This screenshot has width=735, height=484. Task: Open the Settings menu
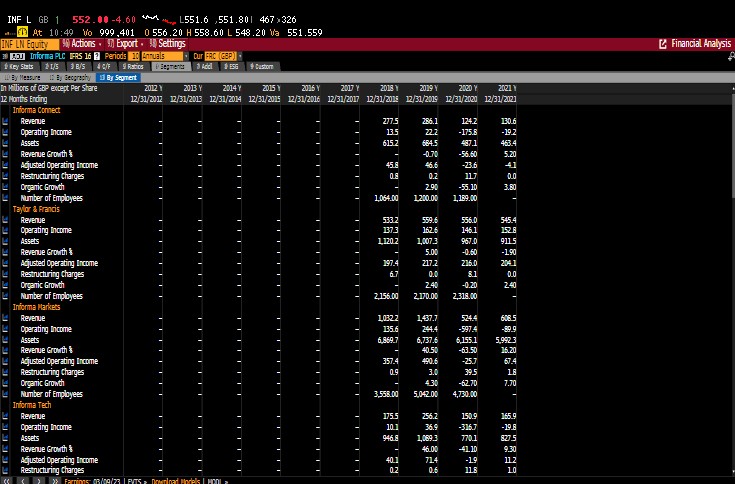click(167, 44)
